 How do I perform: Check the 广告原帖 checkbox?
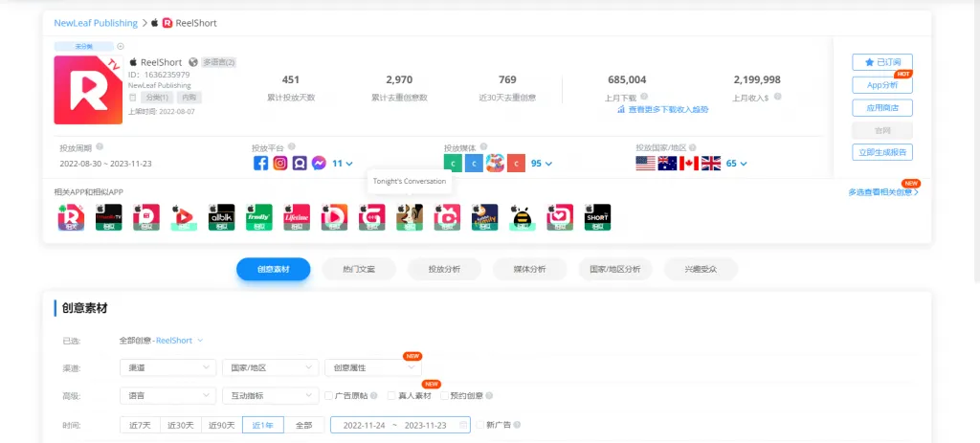tap(329, 396)
